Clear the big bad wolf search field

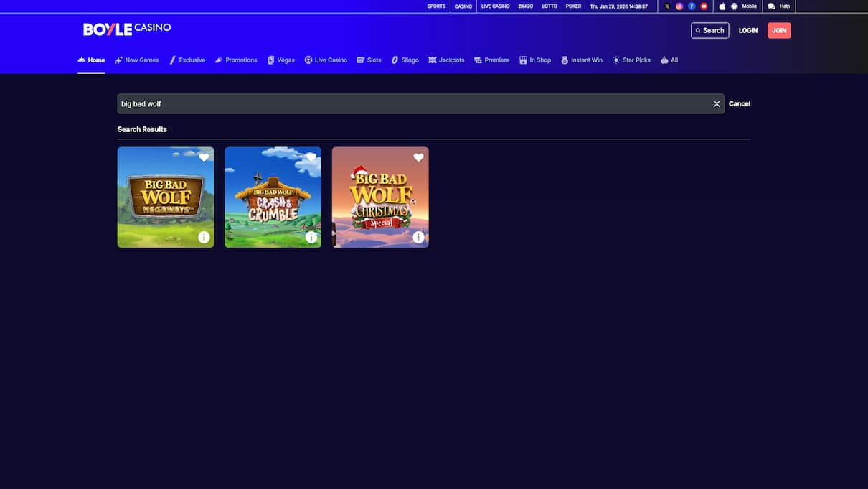(x=715, y=103)
